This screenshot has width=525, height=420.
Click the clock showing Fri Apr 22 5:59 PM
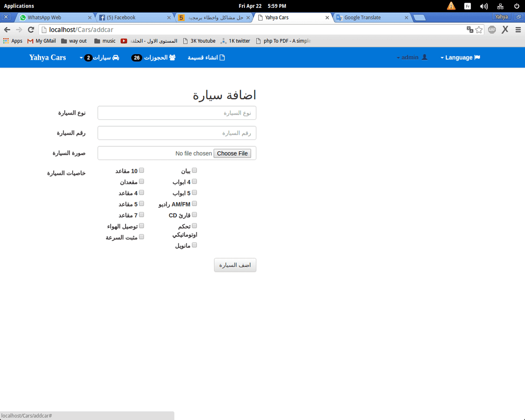coord(262,6)
